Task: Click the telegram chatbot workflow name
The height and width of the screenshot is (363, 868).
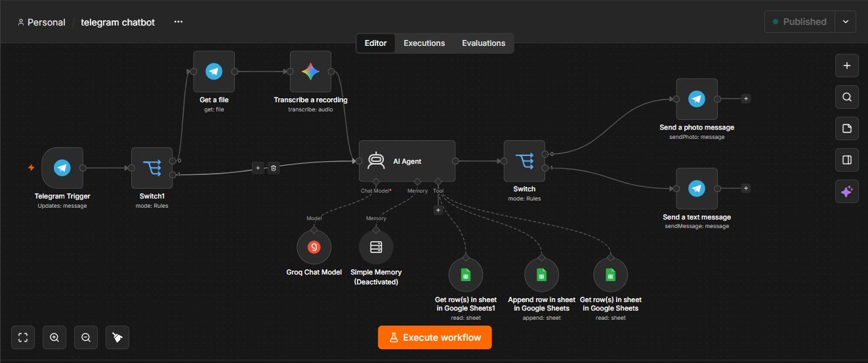Action: (118, 22)
